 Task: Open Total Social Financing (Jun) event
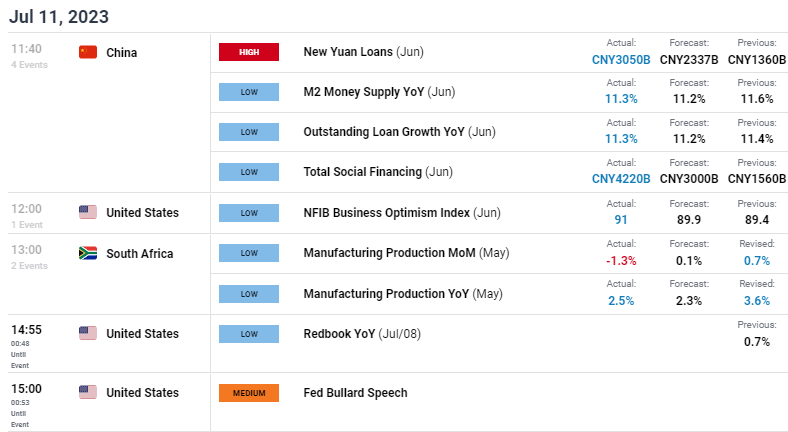click(x=378, y=172)
